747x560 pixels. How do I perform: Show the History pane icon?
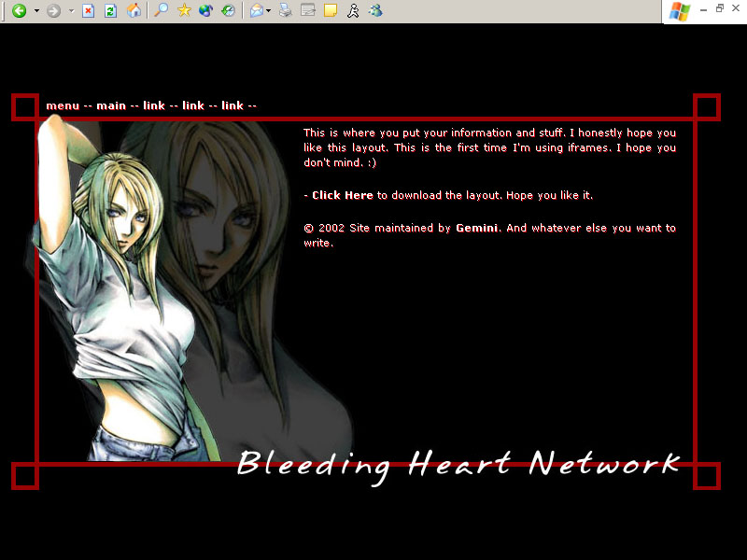pos(227,11)
